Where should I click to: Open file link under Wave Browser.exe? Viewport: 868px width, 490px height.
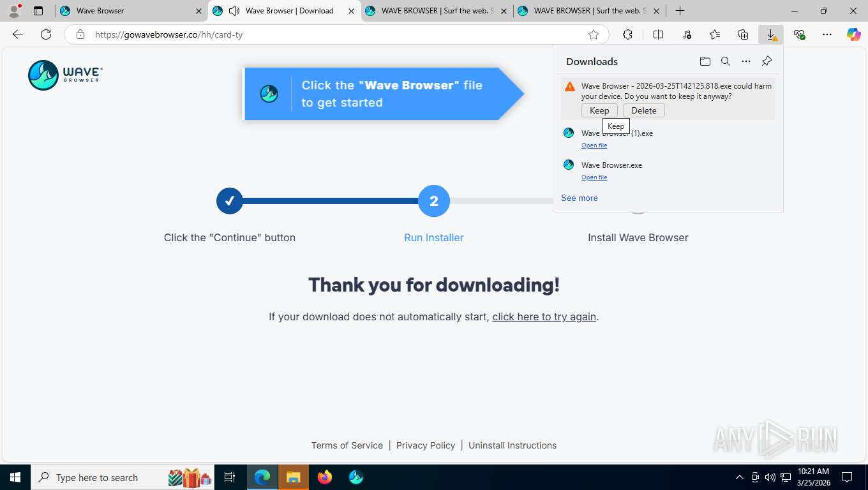pyautogui.click(x=594, y=177)
